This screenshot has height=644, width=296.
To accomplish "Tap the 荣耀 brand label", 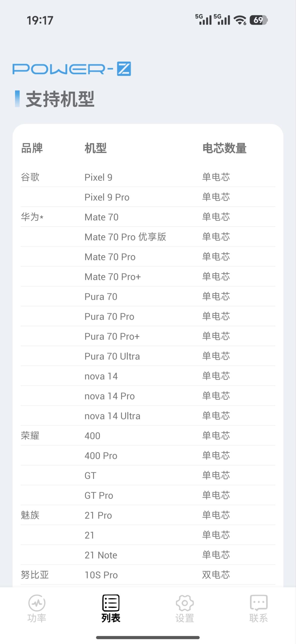I will point(30,436).
